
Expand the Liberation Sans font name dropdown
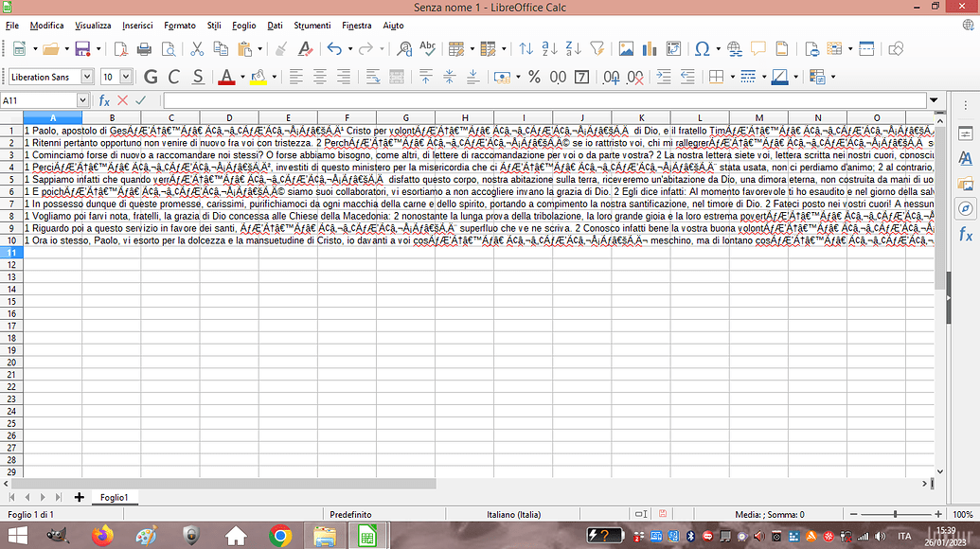tap(87, 77)
